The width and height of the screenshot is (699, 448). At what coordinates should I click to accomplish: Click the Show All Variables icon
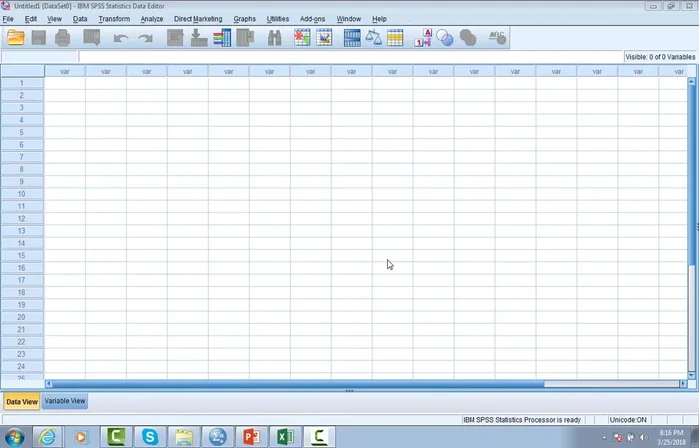[x=468, y=38]
